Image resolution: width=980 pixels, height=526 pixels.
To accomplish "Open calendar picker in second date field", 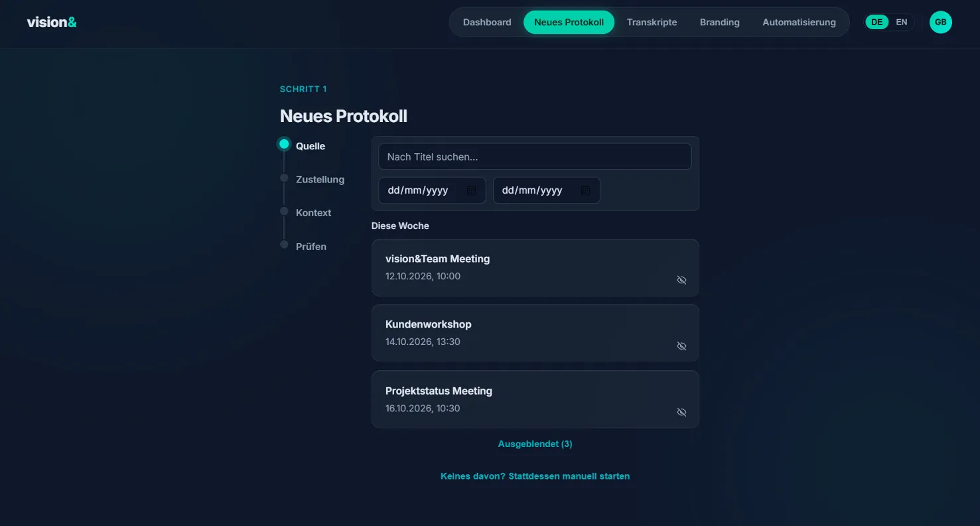I will point(586,190).
